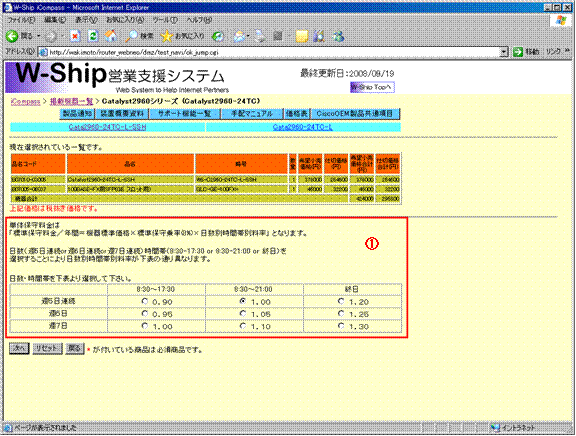Click the Print icon in toolbar

click(260, 36)
